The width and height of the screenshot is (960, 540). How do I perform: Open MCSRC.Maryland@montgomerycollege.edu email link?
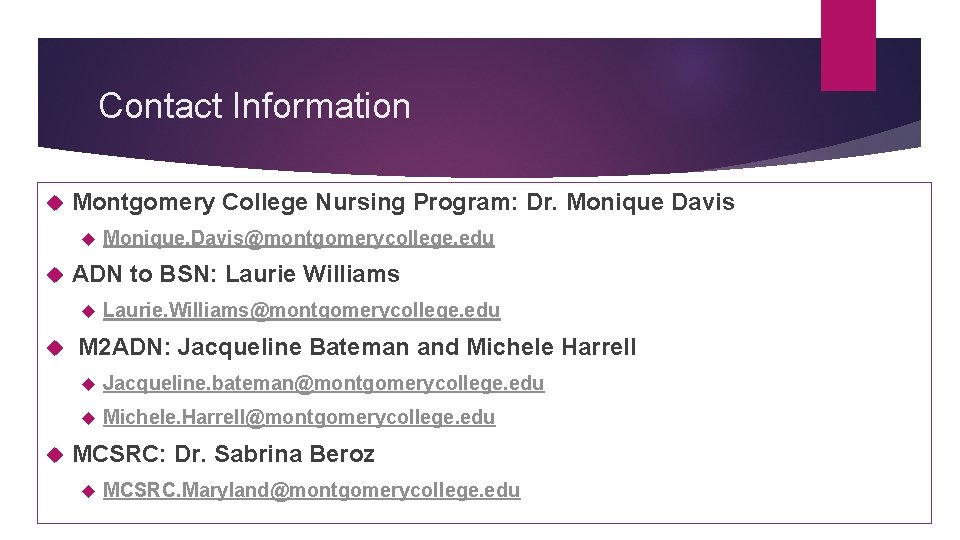coord(312,490)
